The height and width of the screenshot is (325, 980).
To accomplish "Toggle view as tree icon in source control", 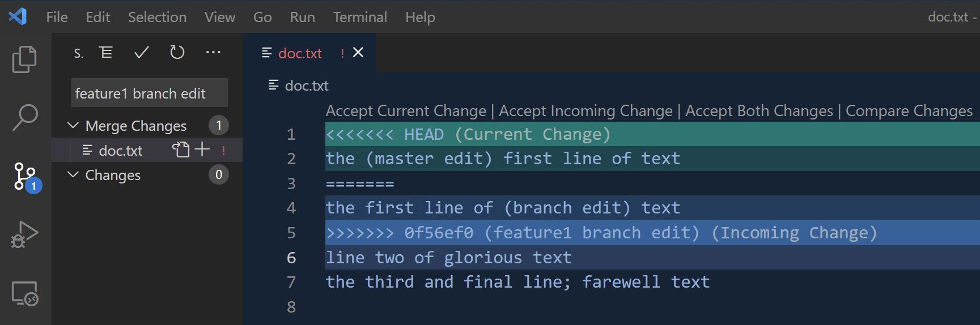I will point(106,53).
